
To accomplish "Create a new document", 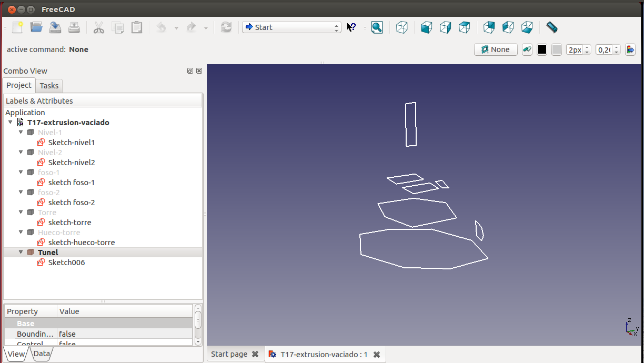I will (x=18, y=27).
